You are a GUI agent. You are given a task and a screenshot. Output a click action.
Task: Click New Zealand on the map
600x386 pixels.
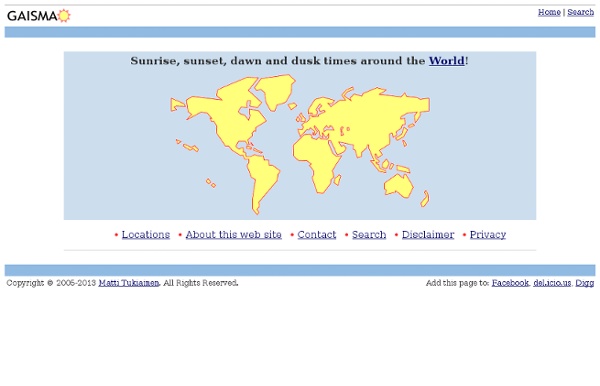[x=425, y=199]
